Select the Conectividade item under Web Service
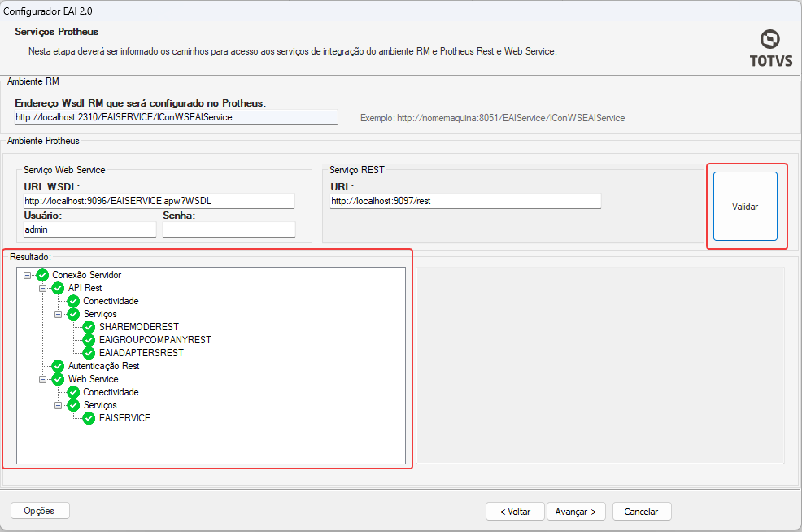Screen dimensions: 802x532 coord(111,392)
